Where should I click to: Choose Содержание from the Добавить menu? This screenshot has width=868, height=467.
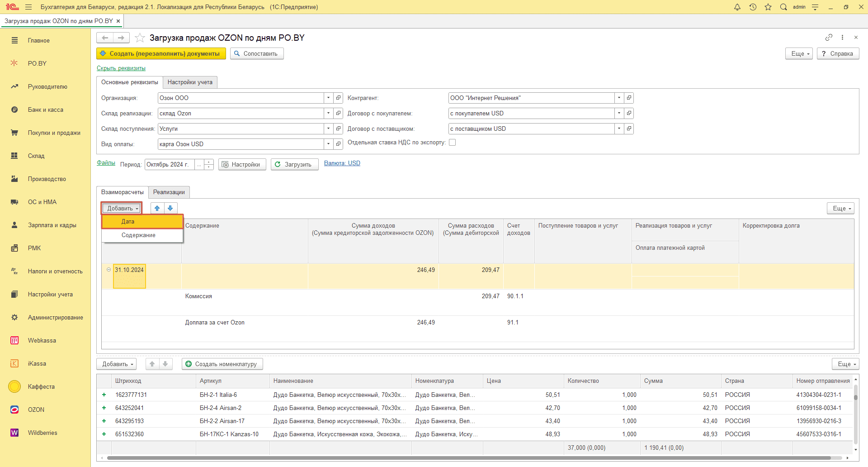(x=142, y=235)
